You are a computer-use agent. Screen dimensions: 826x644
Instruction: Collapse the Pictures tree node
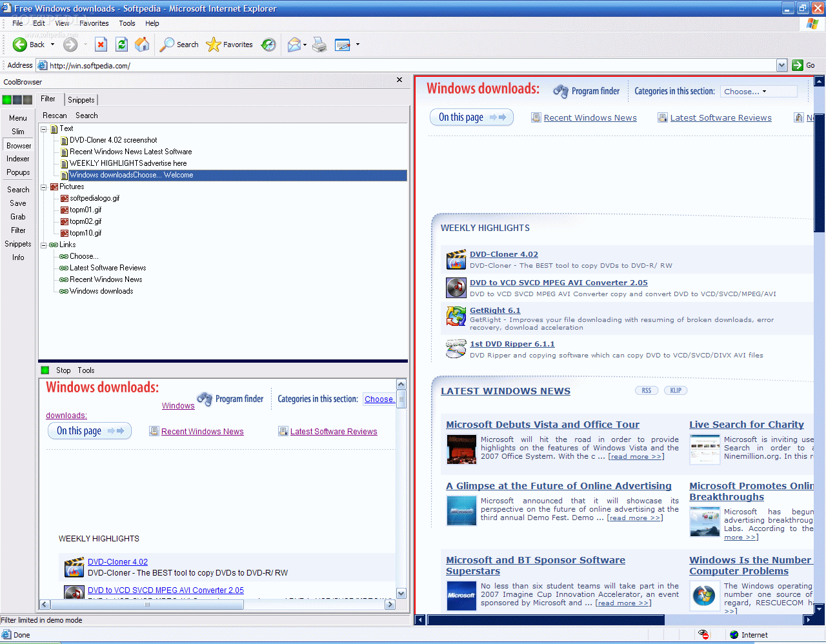point(44,187)
